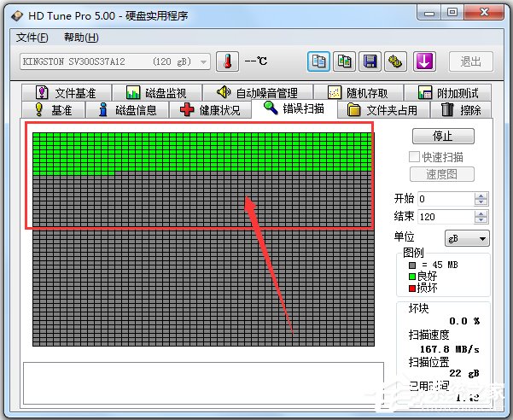Click the floppy disk save icon
The image size is (513, 420).
(x=370, y=61)
